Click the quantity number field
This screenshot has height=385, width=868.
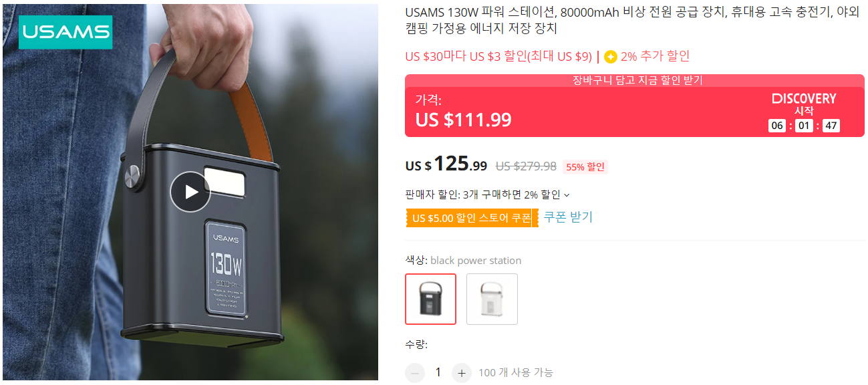[x=438, y=372]
